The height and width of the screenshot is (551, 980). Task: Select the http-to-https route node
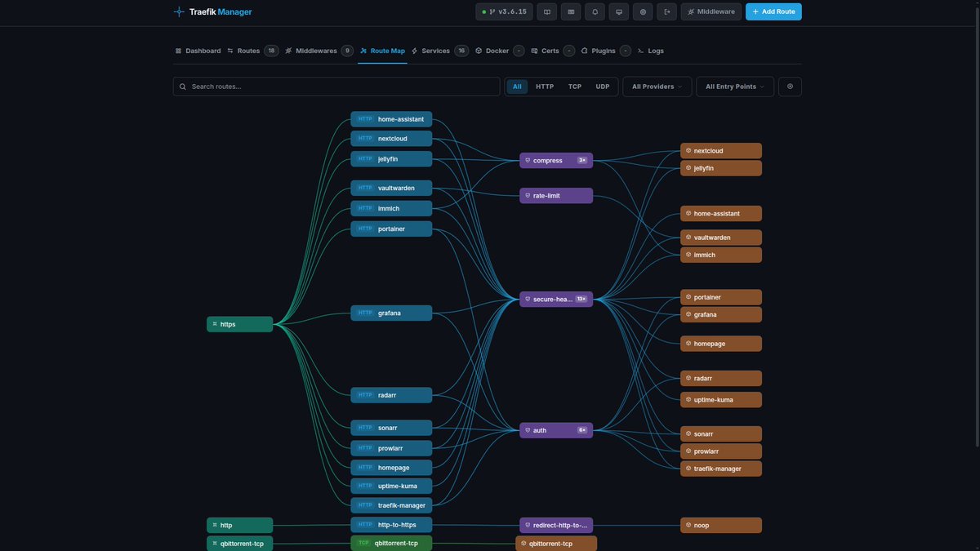tap(391, 525)
